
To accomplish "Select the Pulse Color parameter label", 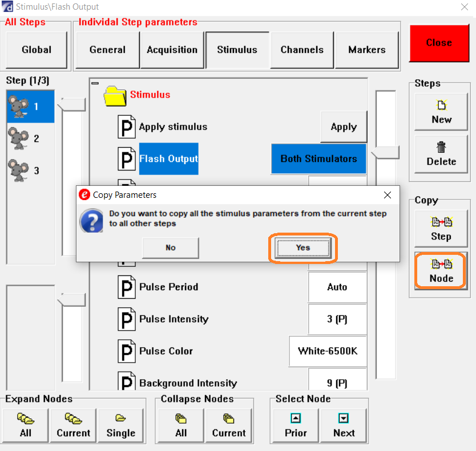I will (166, 351).
